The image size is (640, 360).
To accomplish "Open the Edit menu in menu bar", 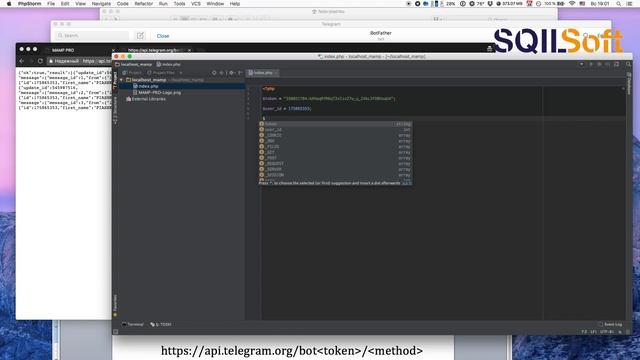I will [65, 4].
